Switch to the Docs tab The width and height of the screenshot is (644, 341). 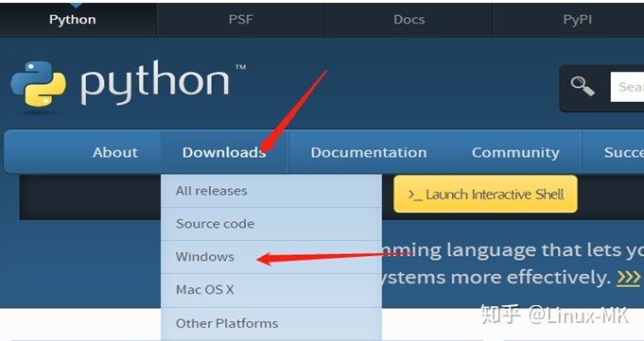pos(409,20)
